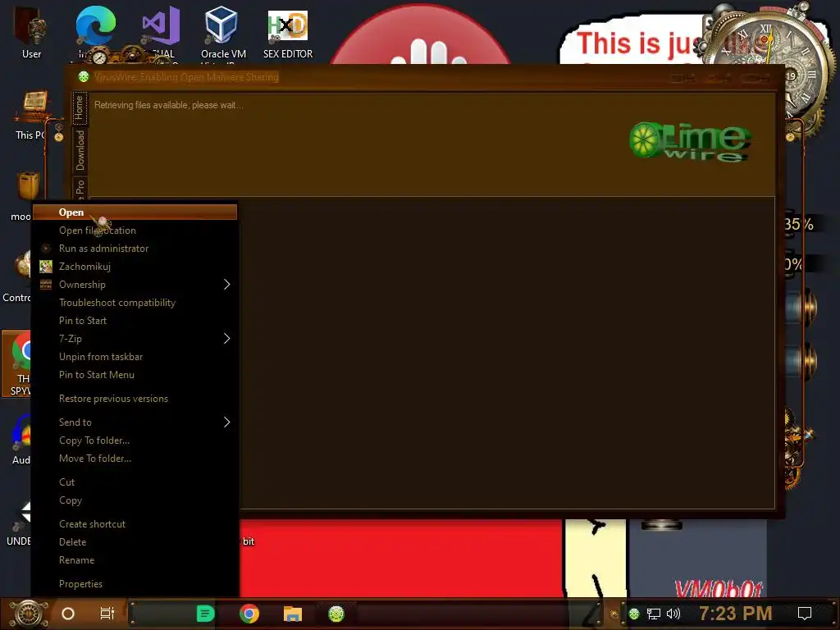This screenshot has height=630, width=840.
Task: Select the User folder desktop icon
Action: pyautogui.click(x=32, y=32)
